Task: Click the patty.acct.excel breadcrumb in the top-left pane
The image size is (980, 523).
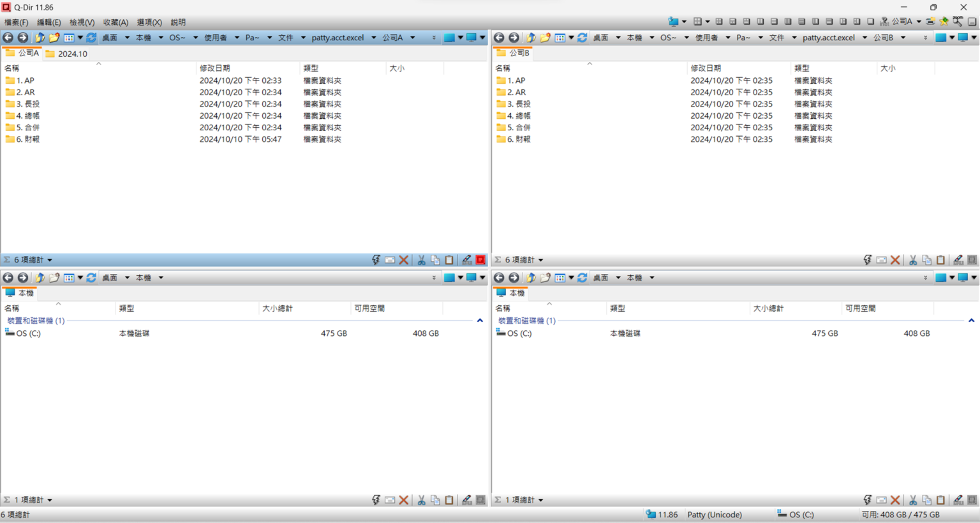Action: [338, 38]
